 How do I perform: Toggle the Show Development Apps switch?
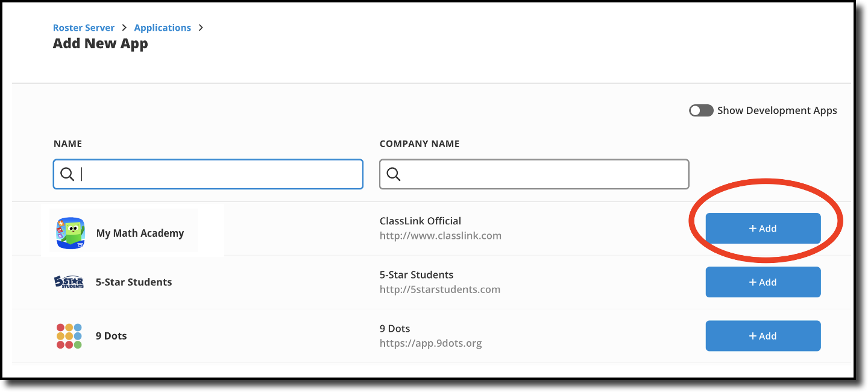[701, 110]
